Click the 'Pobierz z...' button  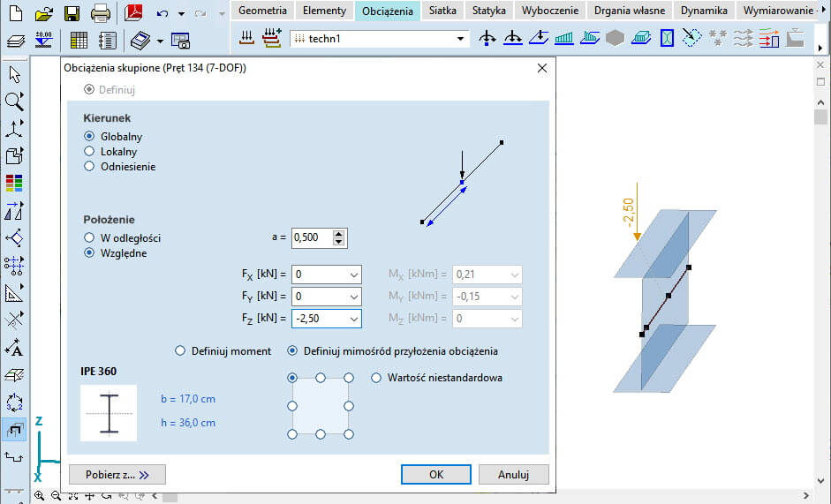pyautogui.click(x=117, y=475)
